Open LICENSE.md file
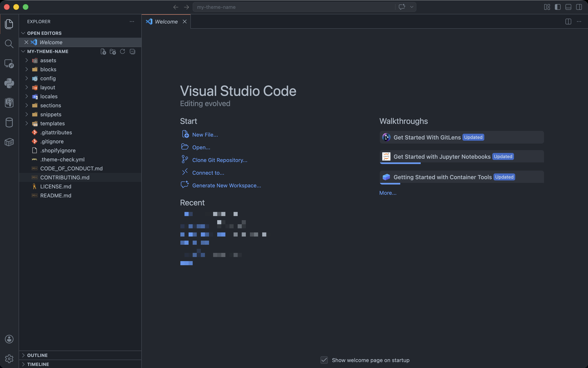This screenshot has width=588, height=368. (x=80, y=186)
